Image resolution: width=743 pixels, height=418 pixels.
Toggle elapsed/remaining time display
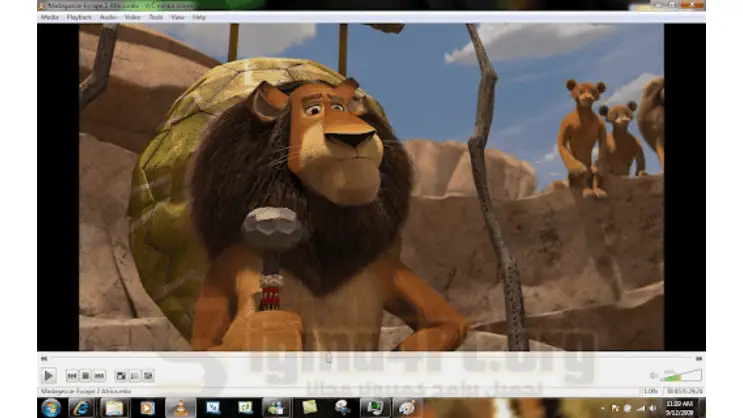click(684, 391)
